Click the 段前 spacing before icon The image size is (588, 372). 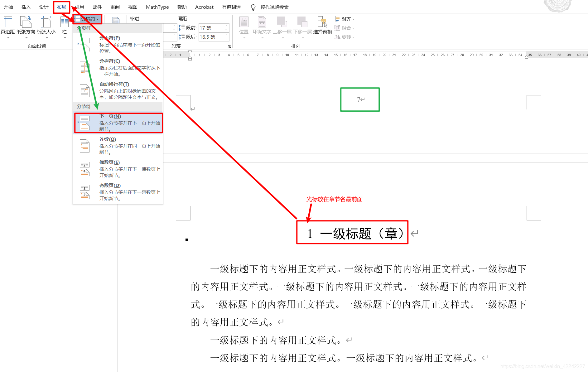pos(182,28)
